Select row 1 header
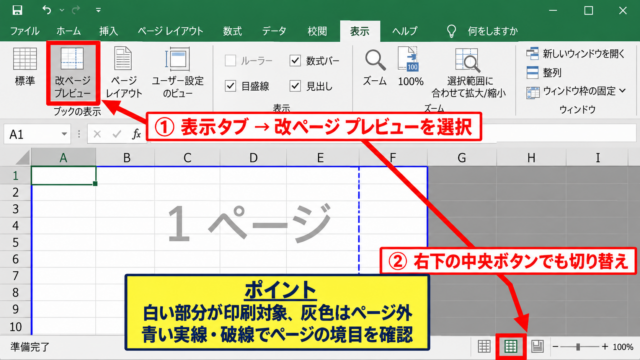The width and height of the screenshot is (640, 360). click(16, 176)
